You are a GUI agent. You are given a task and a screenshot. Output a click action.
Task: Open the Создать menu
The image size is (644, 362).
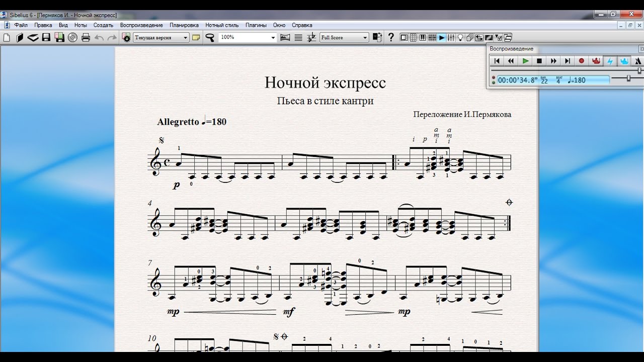pos(103,25)
